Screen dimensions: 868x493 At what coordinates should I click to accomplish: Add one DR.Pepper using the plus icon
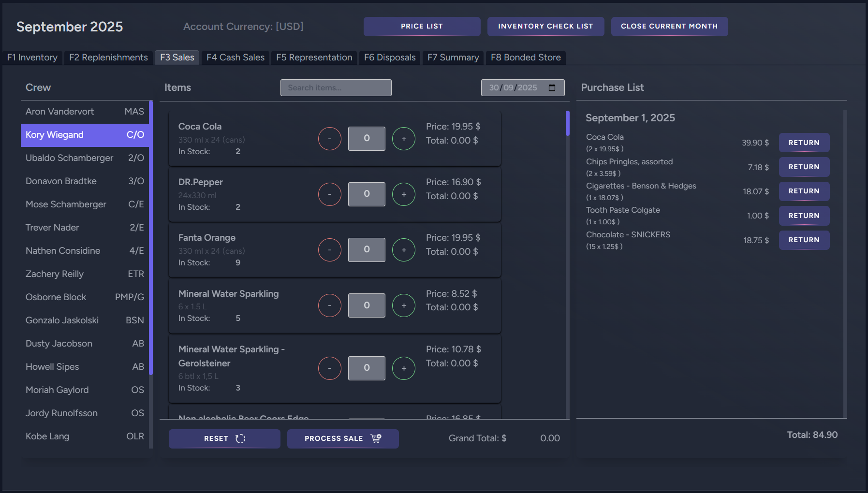403,194
